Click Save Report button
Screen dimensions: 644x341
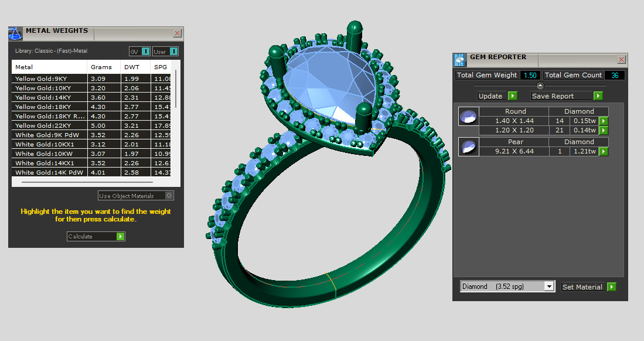[x=561, y=96]
